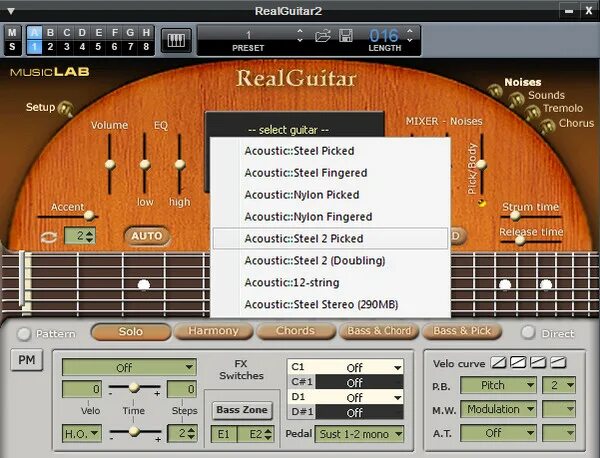Viewport: 600px width, 458px height.
Task: Click the Steps value field
Action: point(182,389)
